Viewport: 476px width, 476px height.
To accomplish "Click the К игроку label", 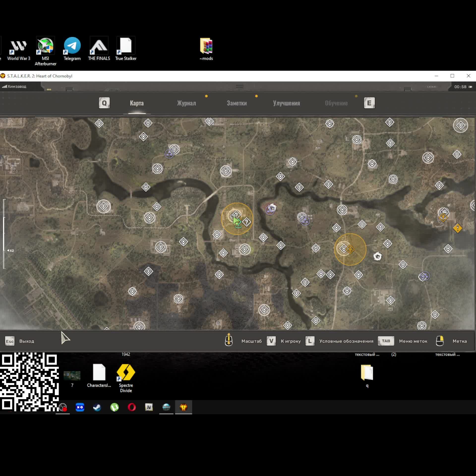I will coord(291,341).
